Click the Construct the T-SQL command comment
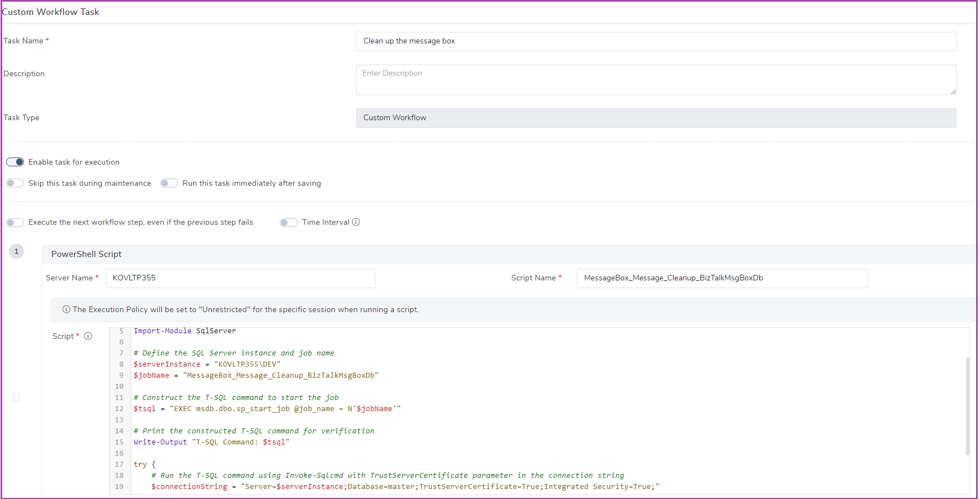 (236, 398)
